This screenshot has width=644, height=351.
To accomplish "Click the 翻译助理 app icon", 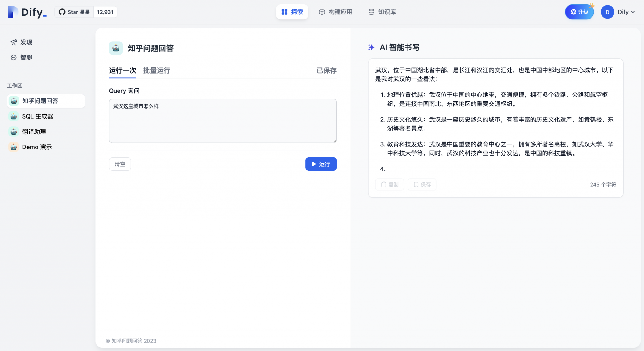I will tap(14, 131).
